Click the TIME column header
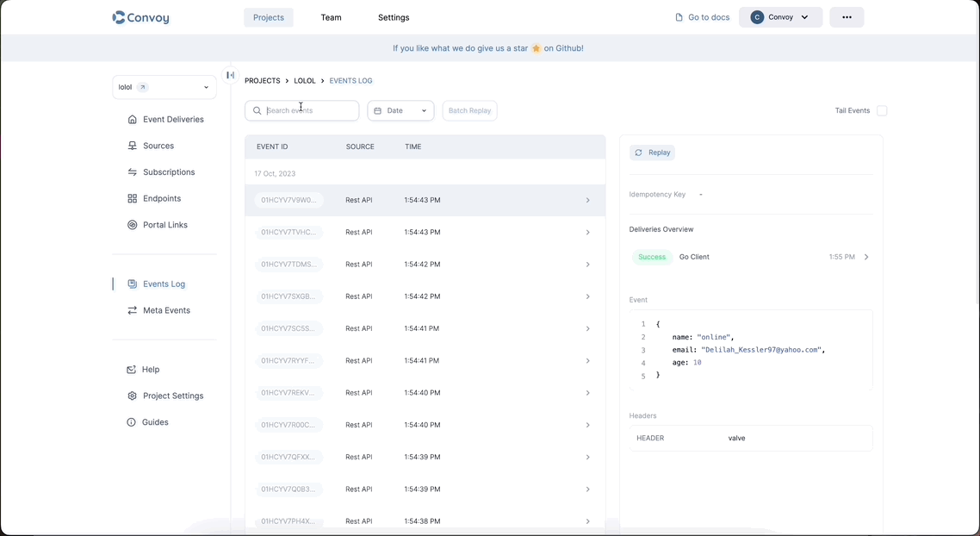Image resolution: width=980 pixels, height=536 pixels. coord(413,147)
